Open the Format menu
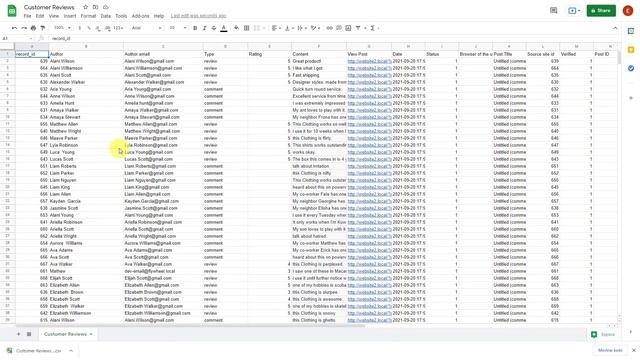 coord(88,16)
